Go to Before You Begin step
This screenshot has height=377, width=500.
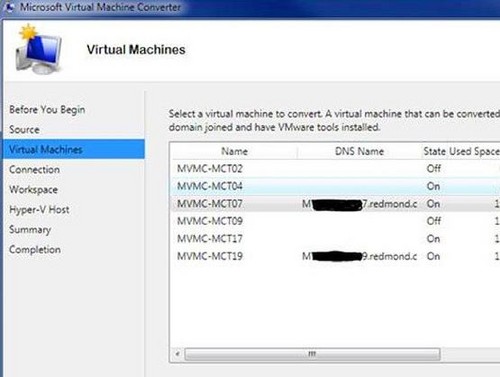[x=47, y=110]
